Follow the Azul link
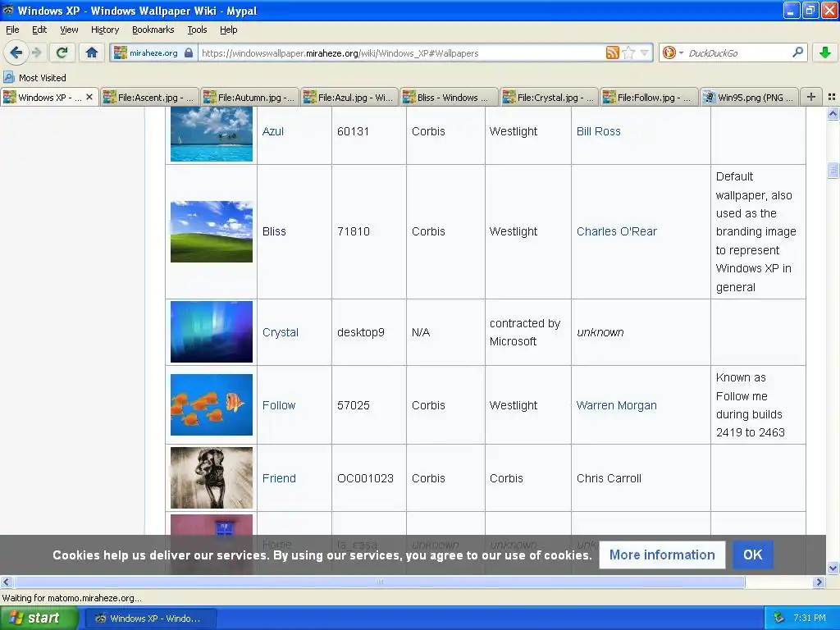 [272, 131]
